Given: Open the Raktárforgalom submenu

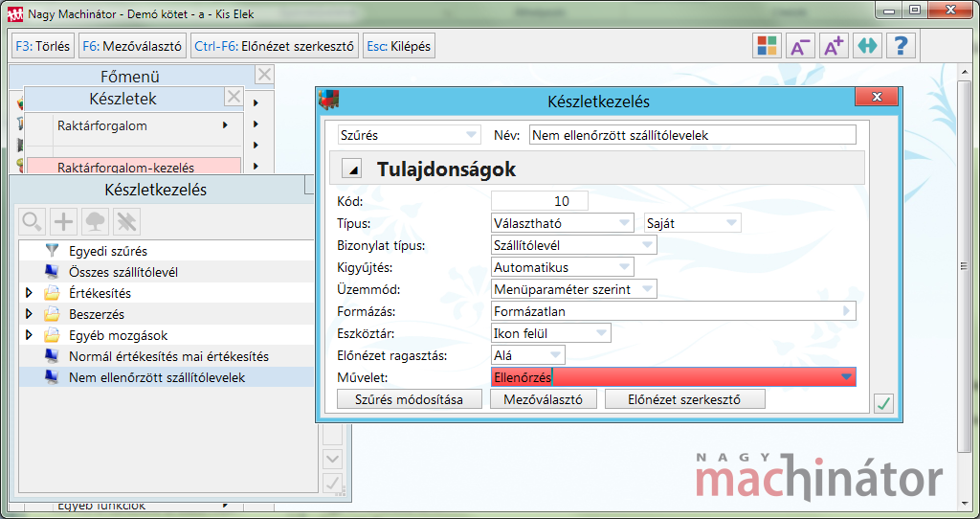Looking at the screenshot, I should click(134, 125).
